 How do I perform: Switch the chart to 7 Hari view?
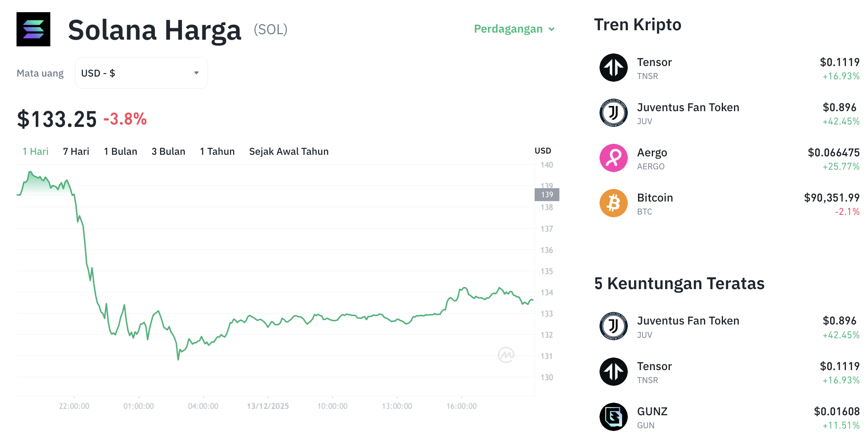click(x=75, y=151)
